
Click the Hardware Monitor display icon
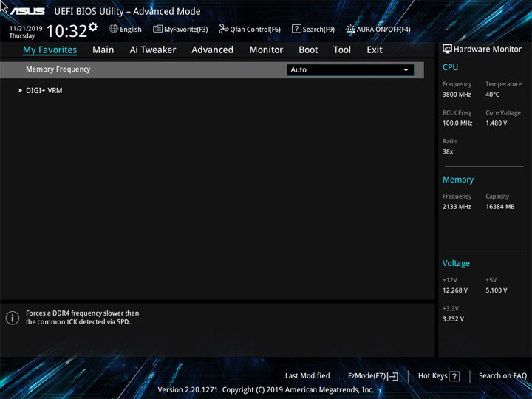[447, 50]
